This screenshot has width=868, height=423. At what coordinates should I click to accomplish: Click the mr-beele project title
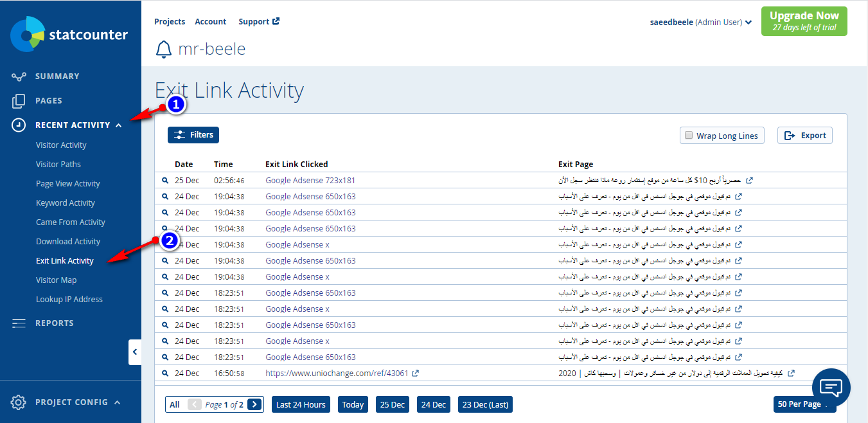pos(212,49)
